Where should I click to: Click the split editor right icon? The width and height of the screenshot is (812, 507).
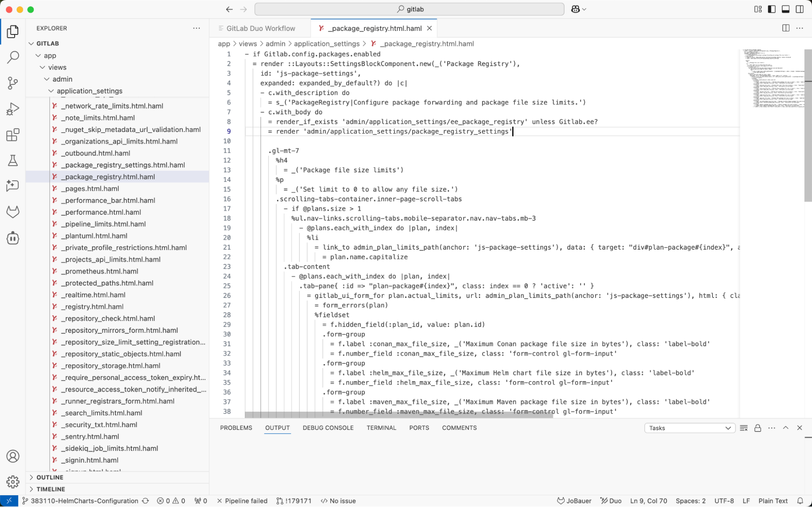coord(786,28)
